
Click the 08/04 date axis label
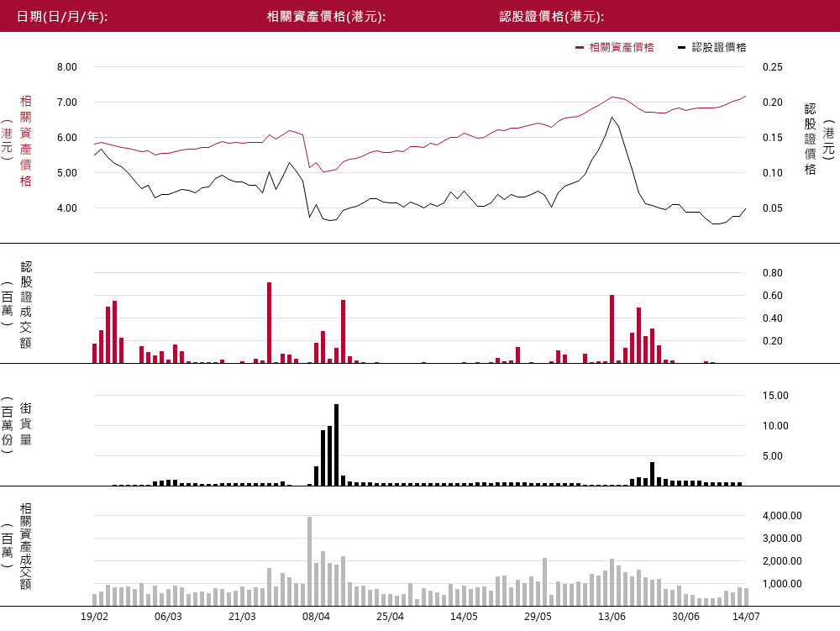coord(316,617)
